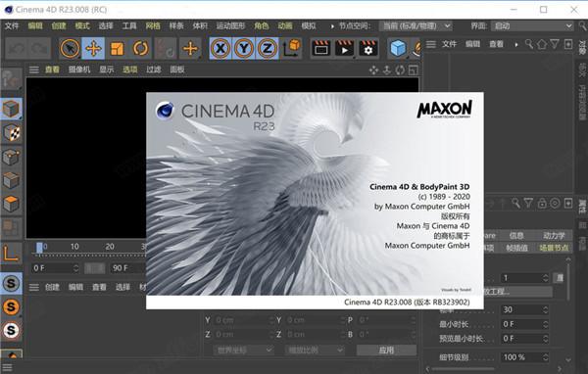Open Object Manager hamburger menu
This screenshot has height=374, width=588.
tap(431, 45)
